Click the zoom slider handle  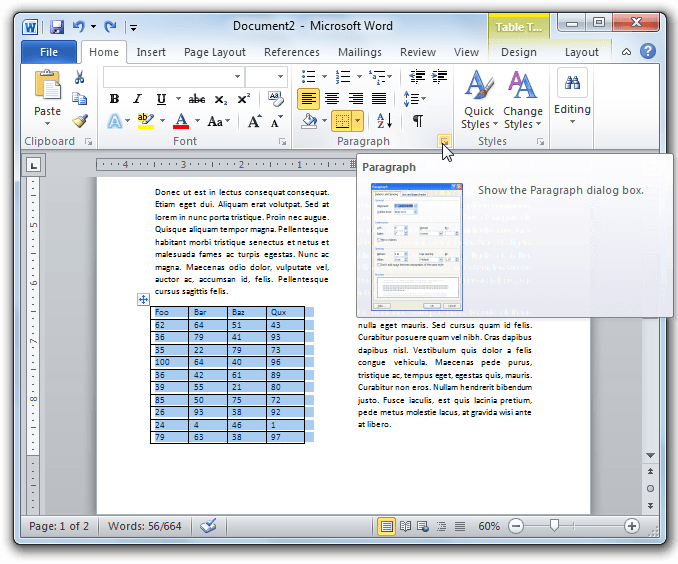click(x=555, y=526)
